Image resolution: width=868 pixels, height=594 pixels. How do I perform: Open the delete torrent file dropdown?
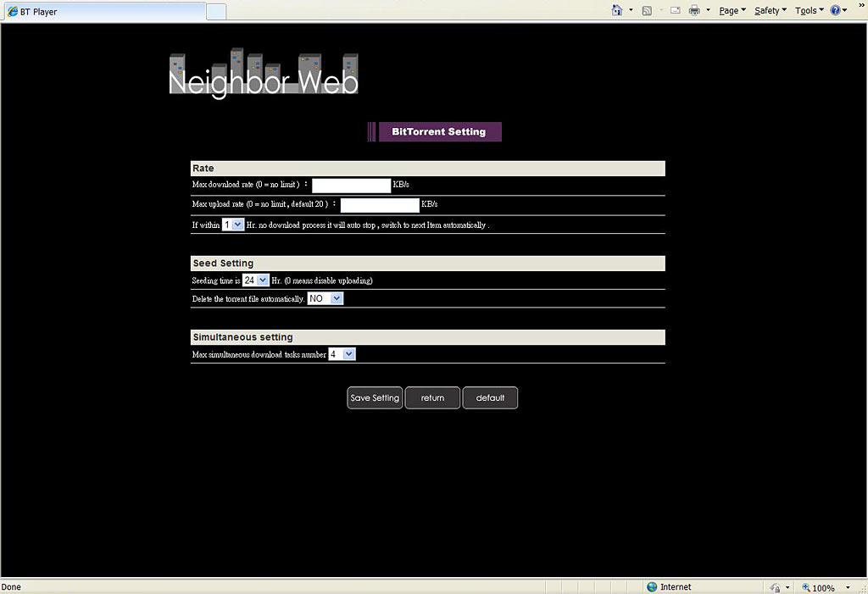pos(325,299)
